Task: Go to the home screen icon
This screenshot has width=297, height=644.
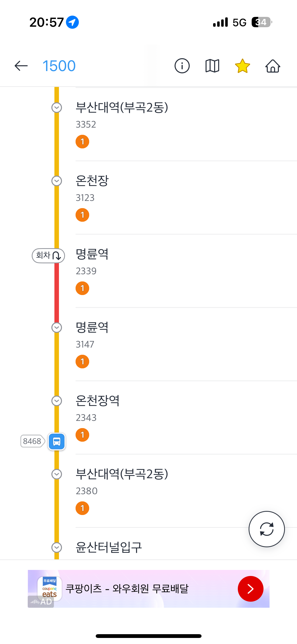Action: click(x=273, y=66)
